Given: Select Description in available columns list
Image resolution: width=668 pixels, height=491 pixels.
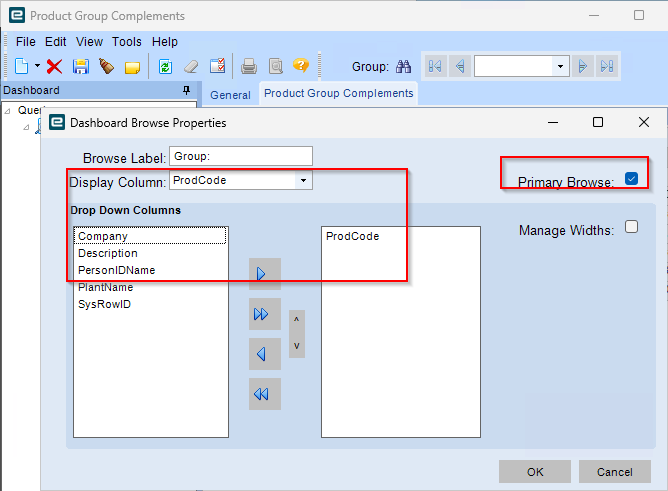Looking at the screenshot, I should (x=150, y=253).
